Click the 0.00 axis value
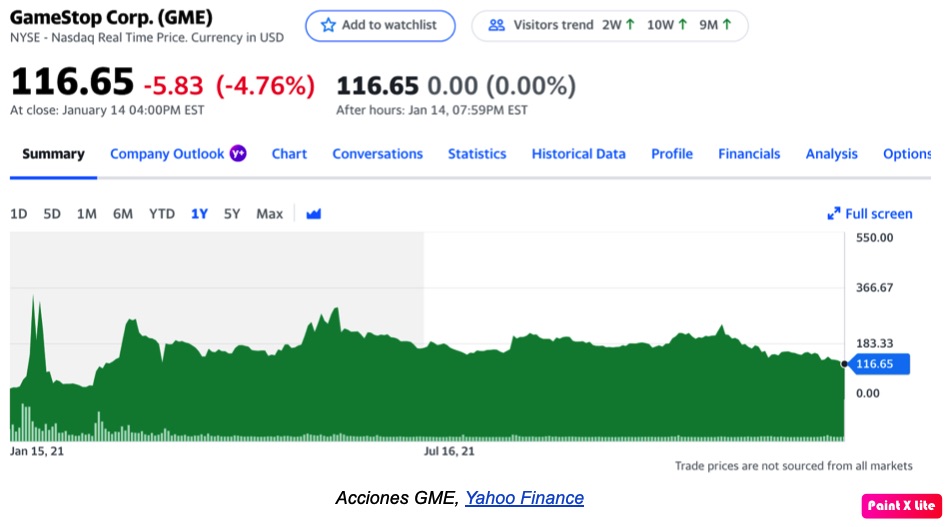The image size is (952, 527). 868,393
